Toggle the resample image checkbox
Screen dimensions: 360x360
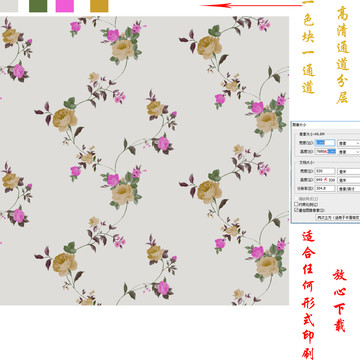[x=296, y=210]
